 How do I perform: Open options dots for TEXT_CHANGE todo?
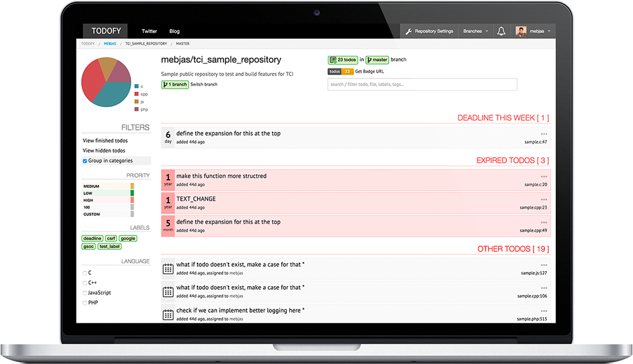coord(544,200)
